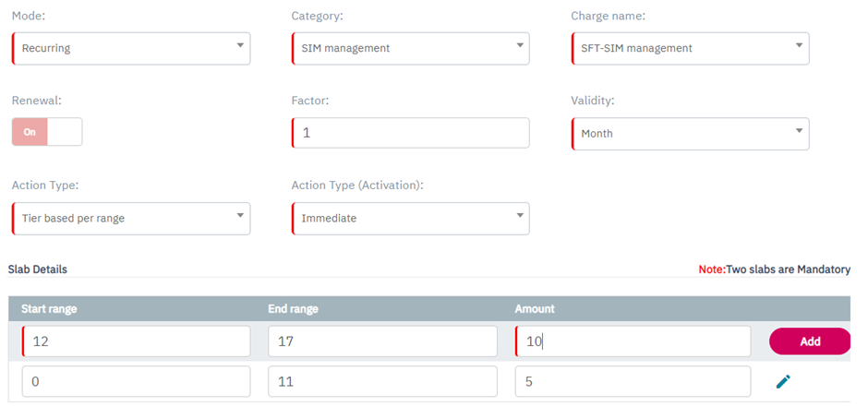
Task: Expand the Validity dropdown showing Month
Action: coord(690,133)
